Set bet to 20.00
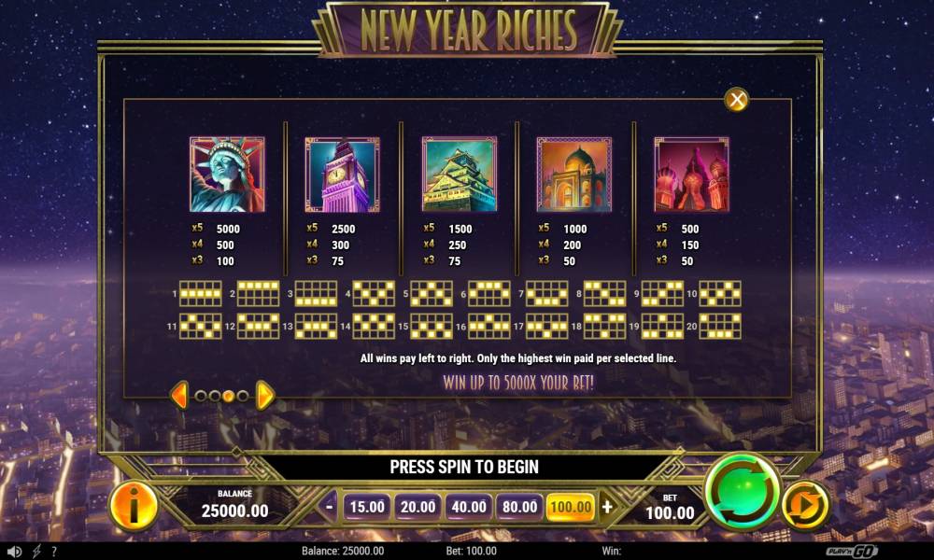 pos(417,507)
